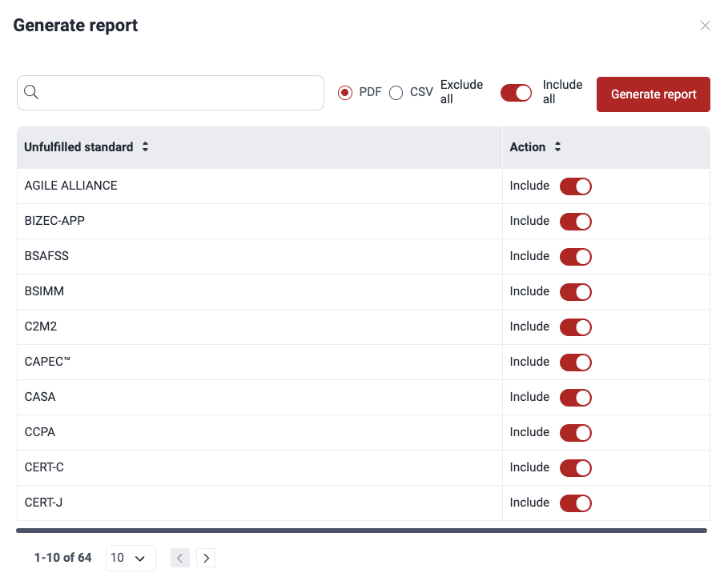Click the Generate report button
The image size is (728, 585).
[653, 94]
